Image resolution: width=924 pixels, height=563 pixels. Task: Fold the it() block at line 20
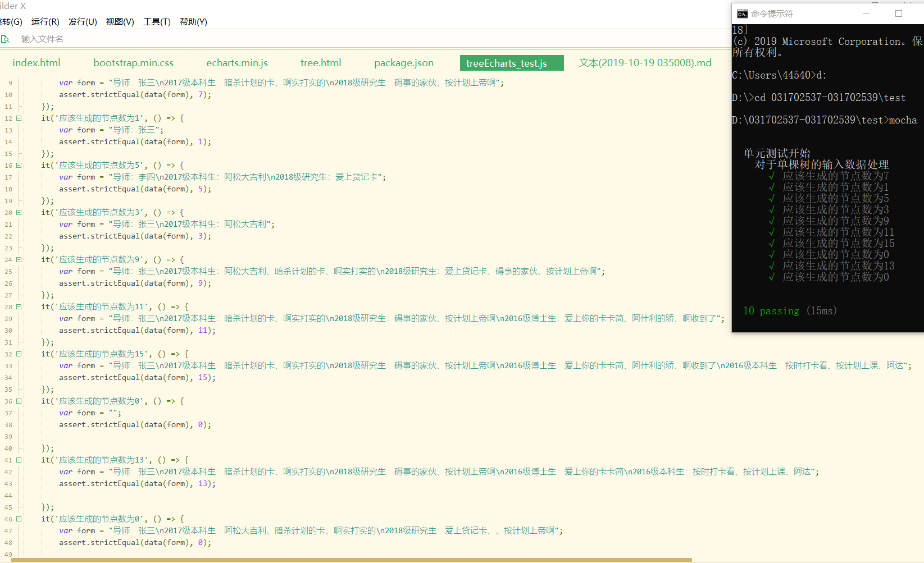click(19, 213)
